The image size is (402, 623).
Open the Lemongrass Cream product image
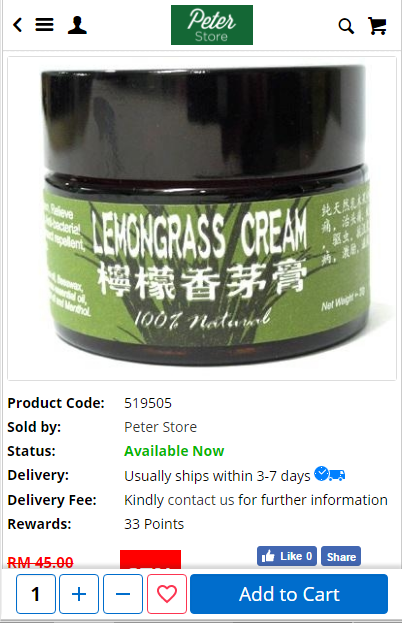click(x=202, y=219)
